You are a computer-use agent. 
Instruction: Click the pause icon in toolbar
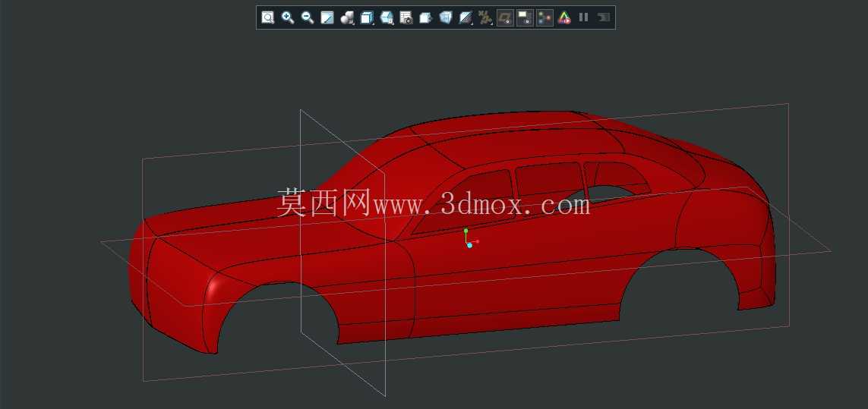[583, 17]
